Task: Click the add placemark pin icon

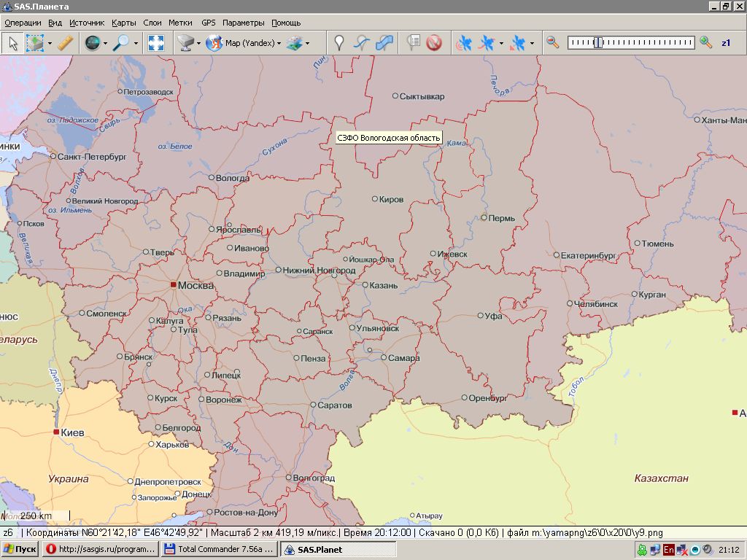Action: (x=338, y=43)
